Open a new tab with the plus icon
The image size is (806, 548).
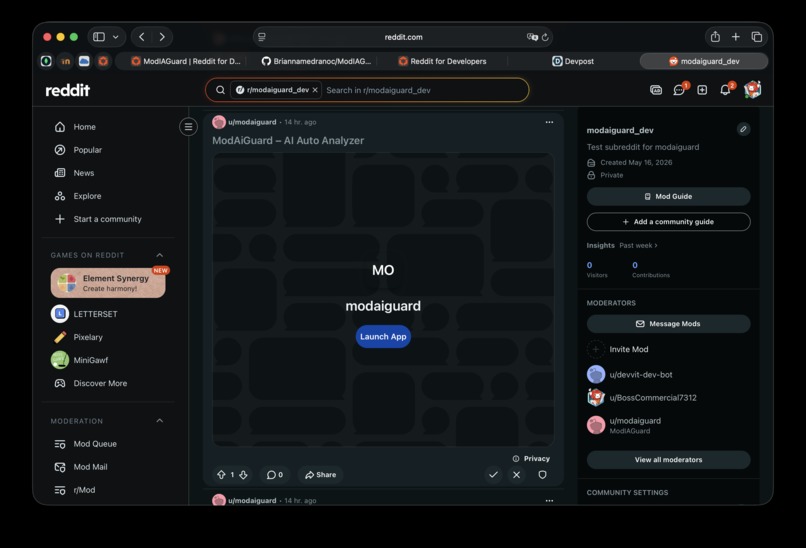coord(736,36)
